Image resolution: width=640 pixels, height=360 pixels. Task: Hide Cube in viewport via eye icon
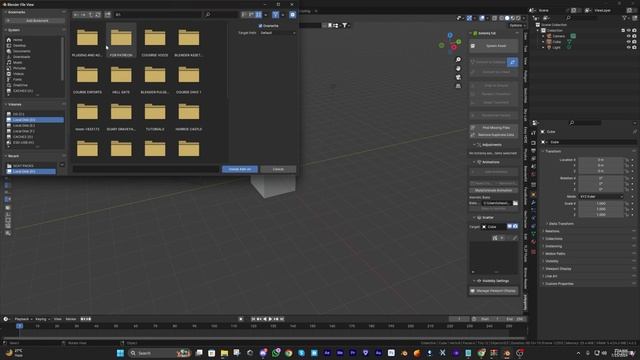click(628, 42)
